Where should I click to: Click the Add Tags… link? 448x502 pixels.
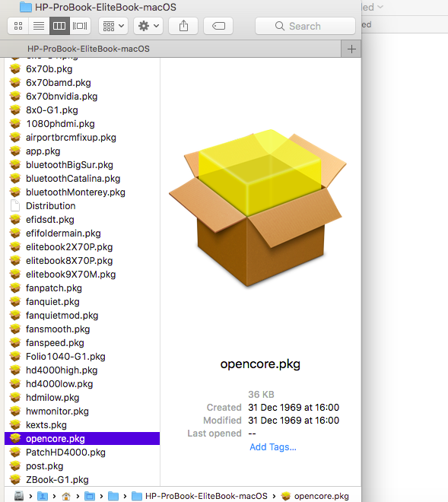pos(273,447)
